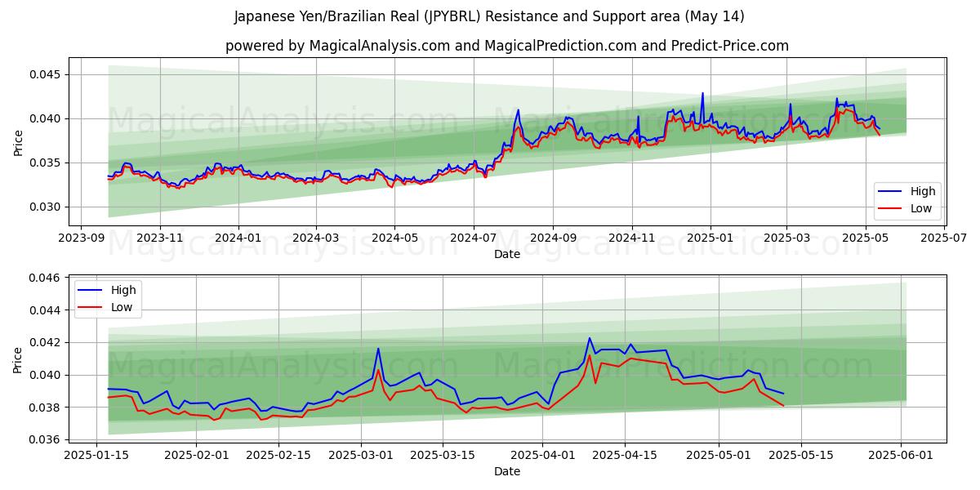This screenshot has height=490, width=980.
Task: Click the 0.044 price tick on bottom chart
Action: click(x=46, y=310)
